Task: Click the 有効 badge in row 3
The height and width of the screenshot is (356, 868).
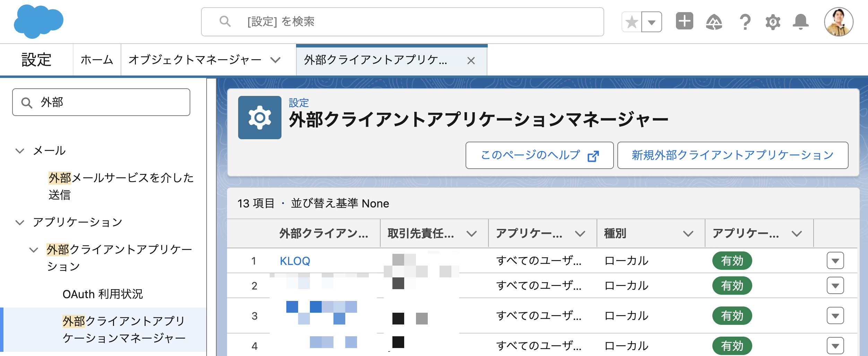Action: [x=732, y=315]
